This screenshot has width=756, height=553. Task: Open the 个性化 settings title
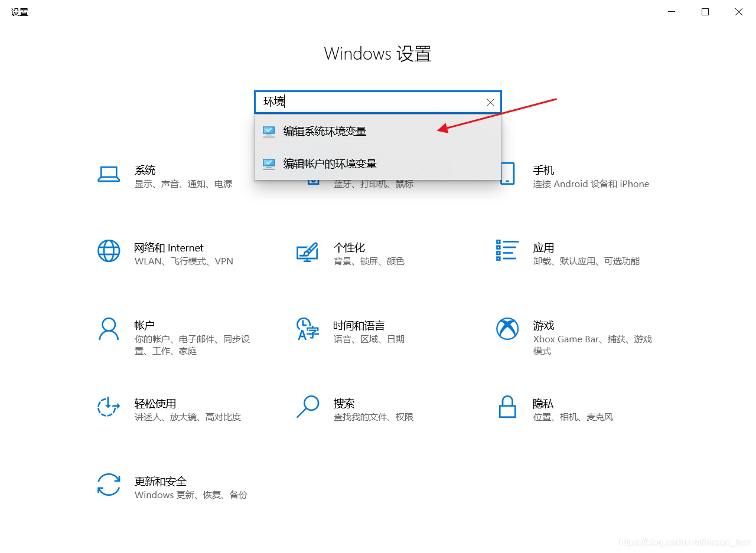tap(349, 248)
